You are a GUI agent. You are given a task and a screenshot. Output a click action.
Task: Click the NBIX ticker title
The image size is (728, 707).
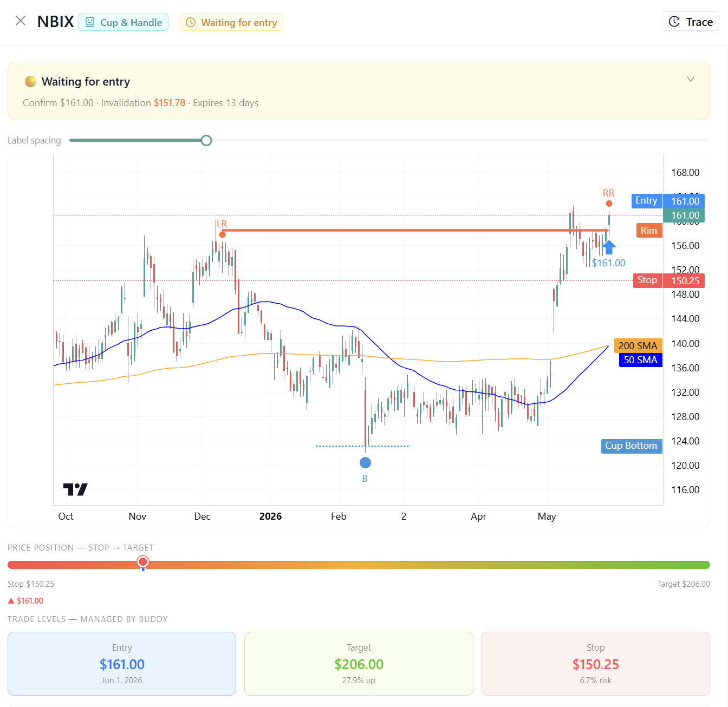click(x=56, y=22)
